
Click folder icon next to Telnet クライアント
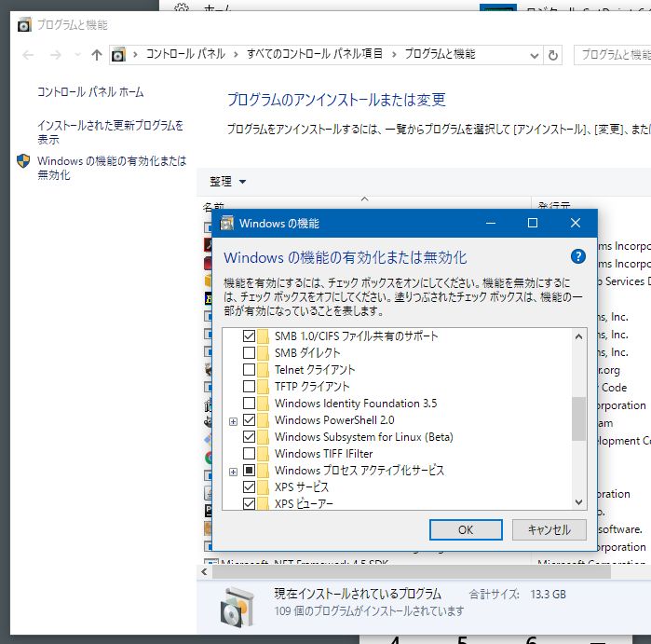(x=263, y=369)
